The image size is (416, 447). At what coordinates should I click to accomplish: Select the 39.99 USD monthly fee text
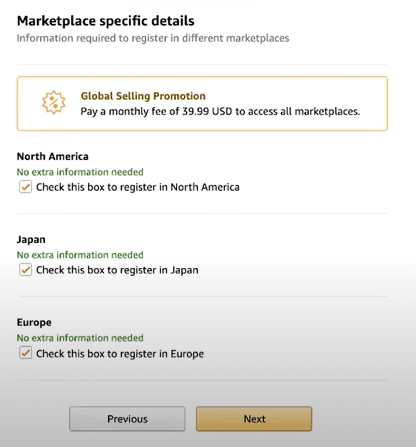[x=207, y=111]
